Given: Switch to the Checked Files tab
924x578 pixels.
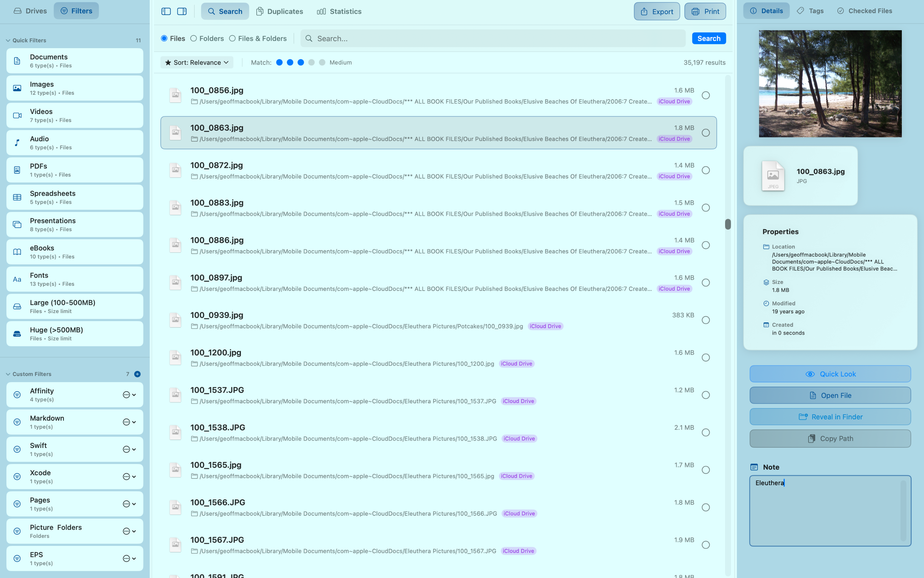Looking at the screenshot, I should click(x=864, y=11).
